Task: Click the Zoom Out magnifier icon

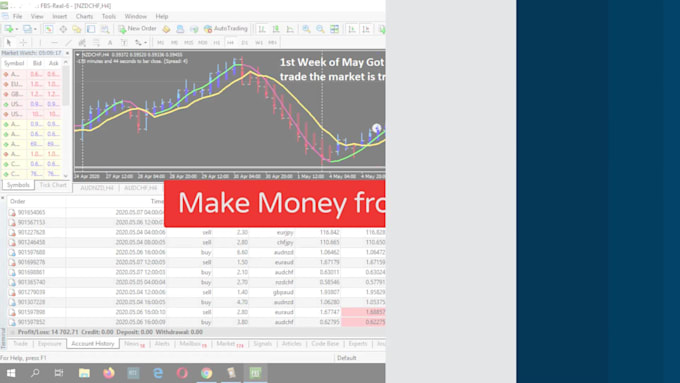Action: point(320,29)
